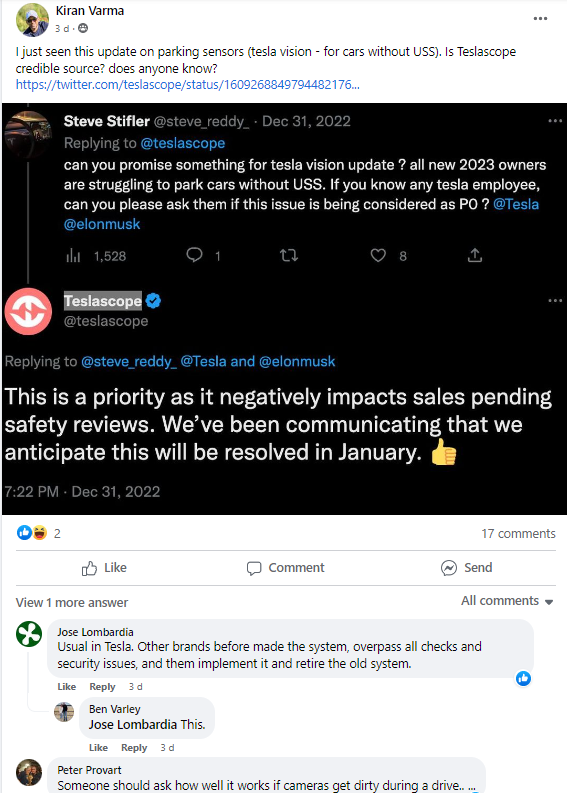Open the 17 comments count link
Viewport: 567px width, 793px height.
click(x=518, y=534)
